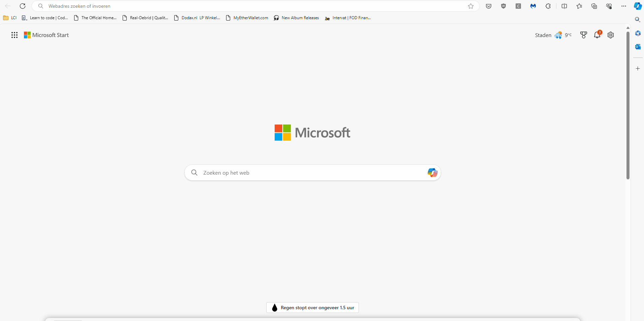Open 'Regen stopt over ongeveer 1.5 uur' notice
The image size is (644, 321).
click(x=312, y=308)
